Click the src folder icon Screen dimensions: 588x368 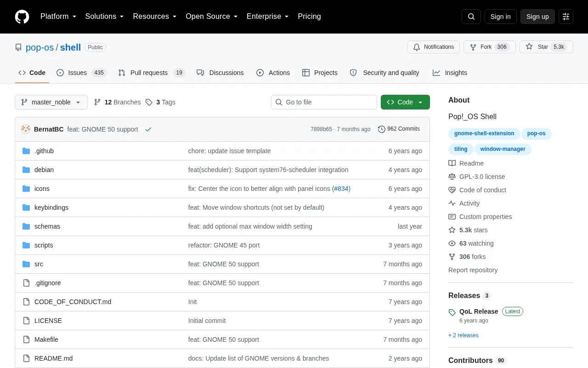point(26,264)
